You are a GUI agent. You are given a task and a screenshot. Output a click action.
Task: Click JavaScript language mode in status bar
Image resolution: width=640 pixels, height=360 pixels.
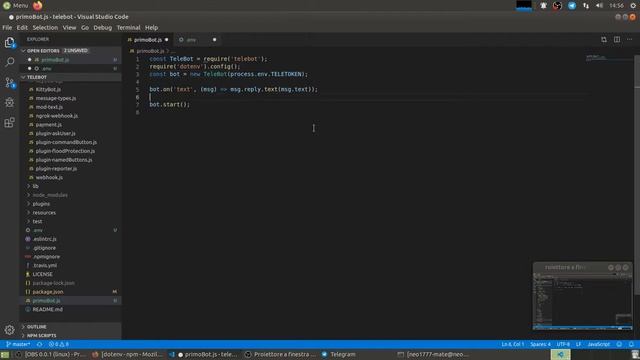(x=598, y=344)
